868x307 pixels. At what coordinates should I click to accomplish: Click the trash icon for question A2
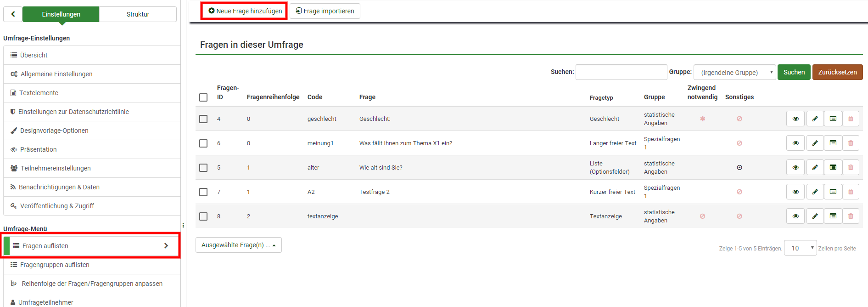click(850, 192)
